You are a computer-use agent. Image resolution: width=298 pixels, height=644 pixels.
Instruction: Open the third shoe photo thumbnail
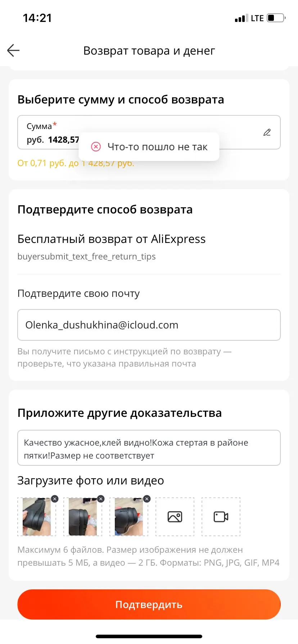point(128,517)
